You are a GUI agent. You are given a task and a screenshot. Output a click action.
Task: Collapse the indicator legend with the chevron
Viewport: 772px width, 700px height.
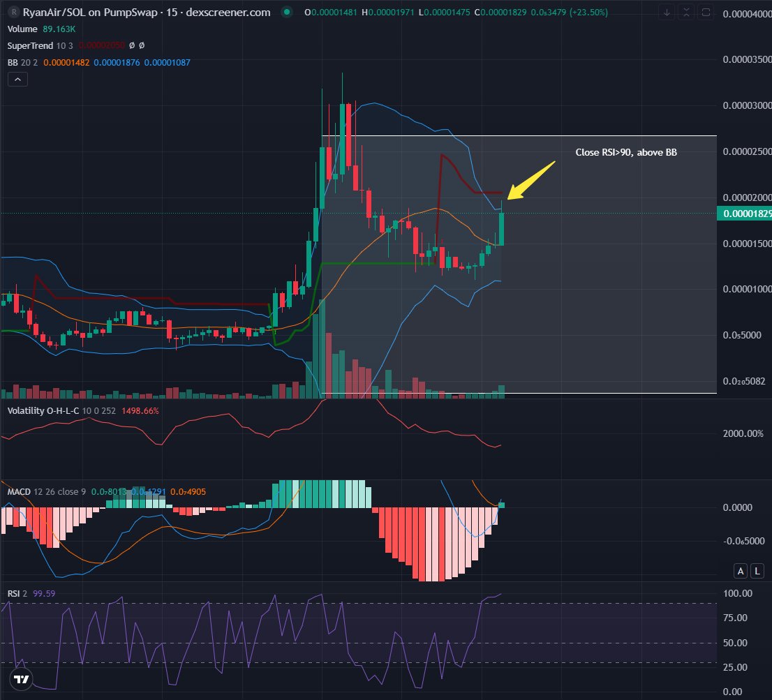coord(17,79)
